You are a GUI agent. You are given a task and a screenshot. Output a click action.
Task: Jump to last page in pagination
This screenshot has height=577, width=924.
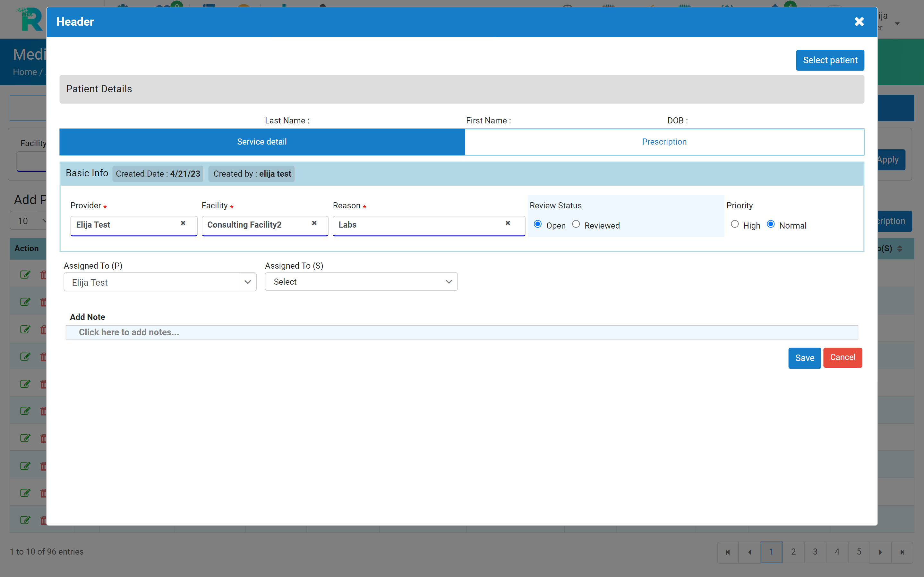pyautogui.click(x=902, y=552)
